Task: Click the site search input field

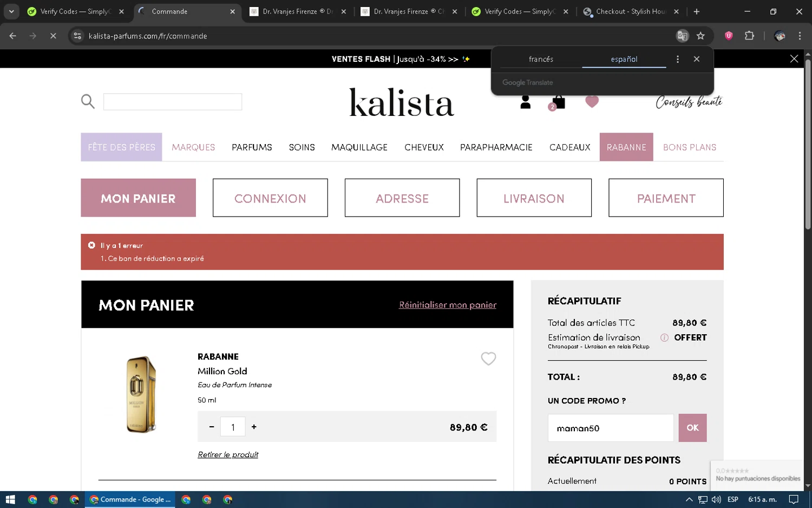Action: point(173,101)
